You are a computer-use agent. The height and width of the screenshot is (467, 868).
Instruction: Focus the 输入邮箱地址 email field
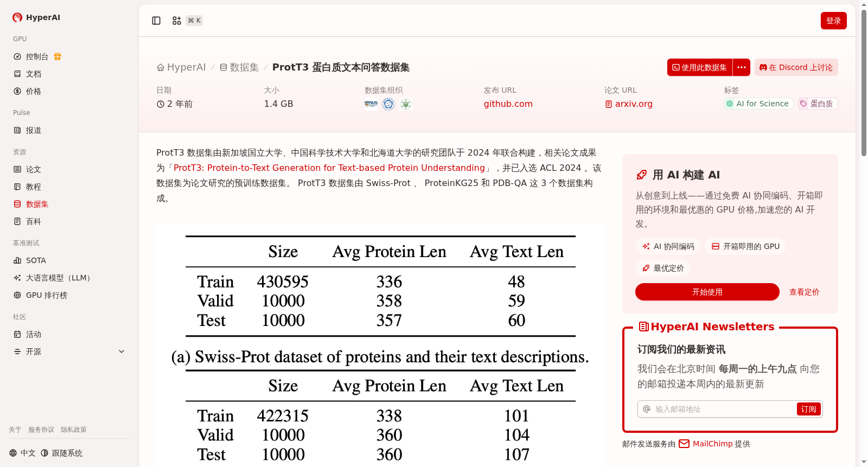pos(724,409)
